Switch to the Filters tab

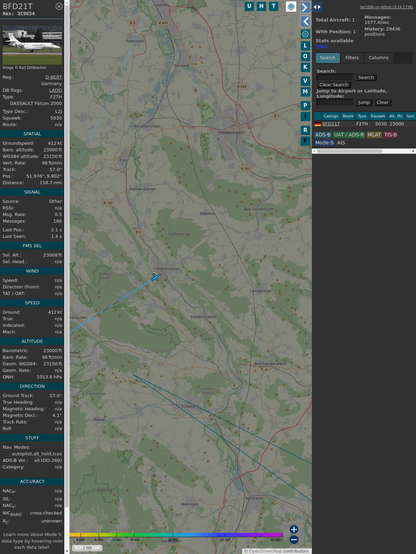(x=352, y=58)
